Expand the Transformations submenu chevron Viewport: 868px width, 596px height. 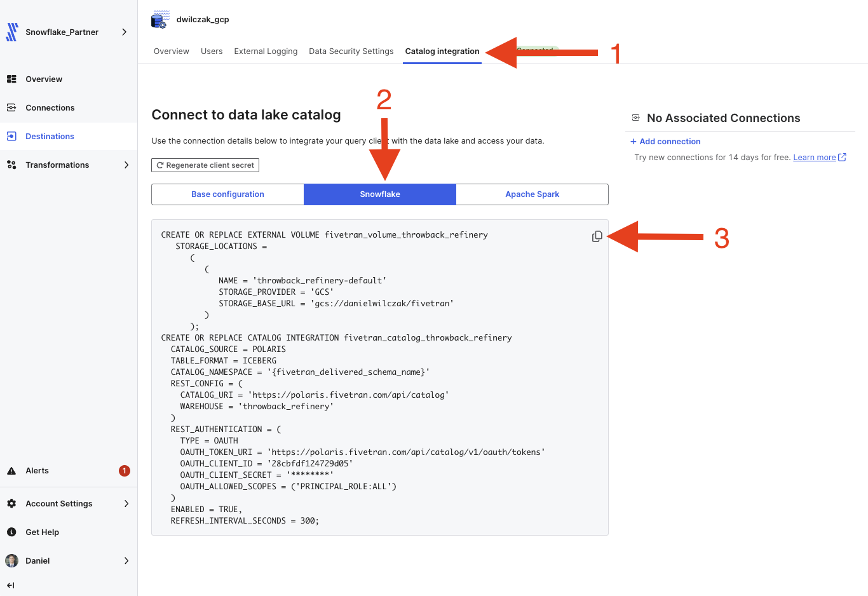click(126, 165)
